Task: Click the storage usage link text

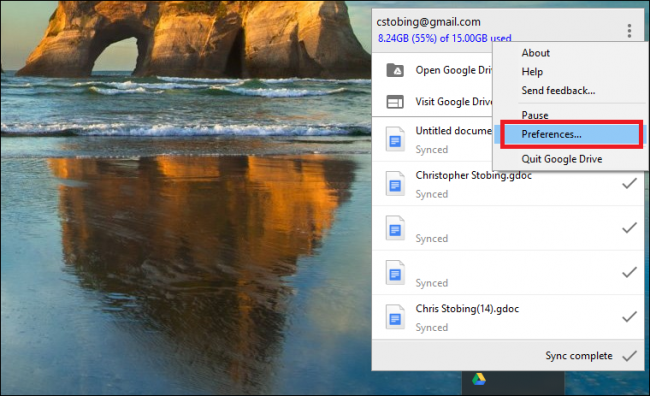Action: point(444,39)
